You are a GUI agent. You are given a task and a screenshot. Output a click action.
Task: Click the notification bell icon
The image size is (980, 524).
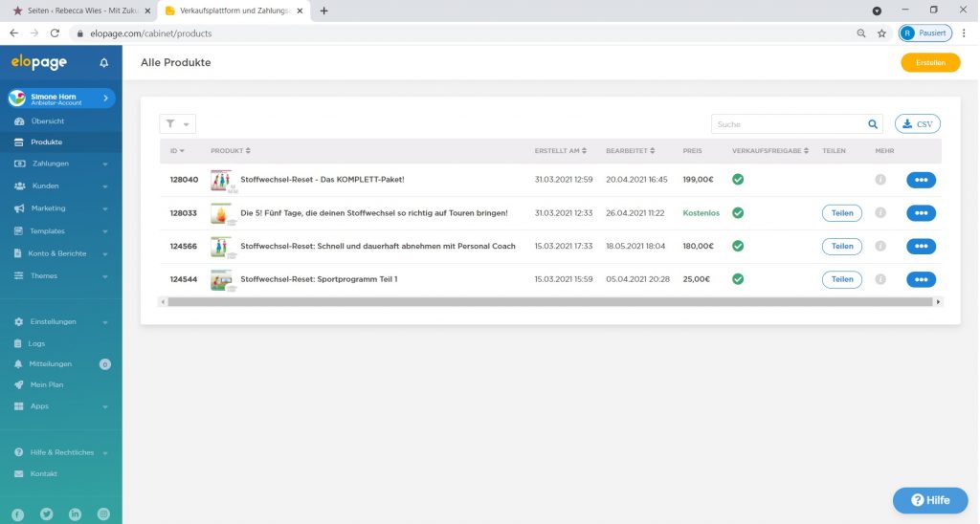point(104,63)
